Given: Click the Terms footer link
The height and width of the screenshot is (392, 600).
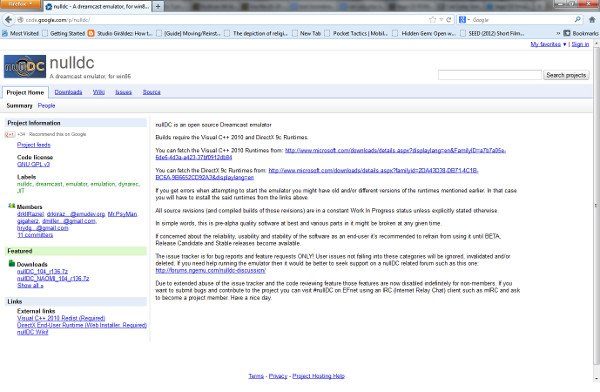Looking at the screenshot, I should (256, 376).
